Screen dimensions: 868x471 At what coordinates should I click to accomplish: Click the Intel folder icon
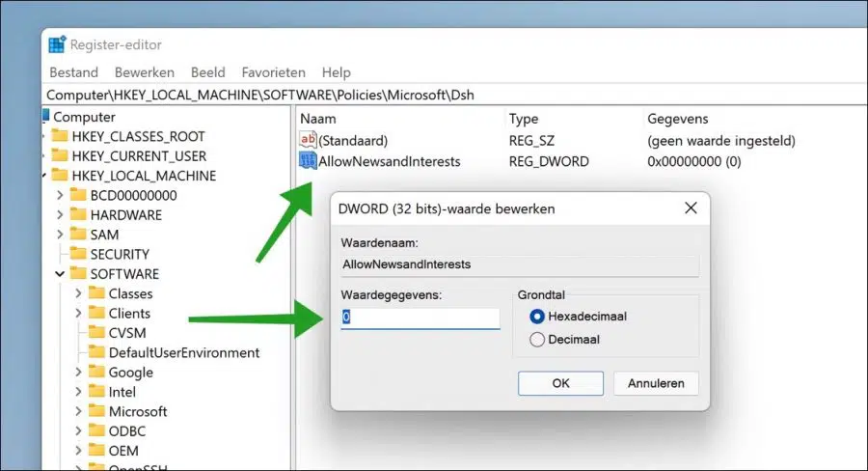pos(96,392)
